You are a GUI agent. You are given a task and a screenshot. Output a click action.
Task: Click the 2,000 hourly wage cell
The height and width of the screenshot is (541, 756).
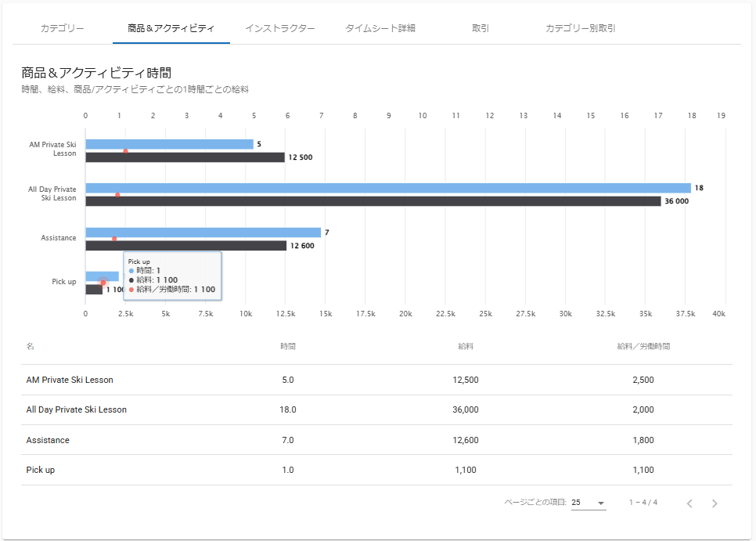click(643, 409)
